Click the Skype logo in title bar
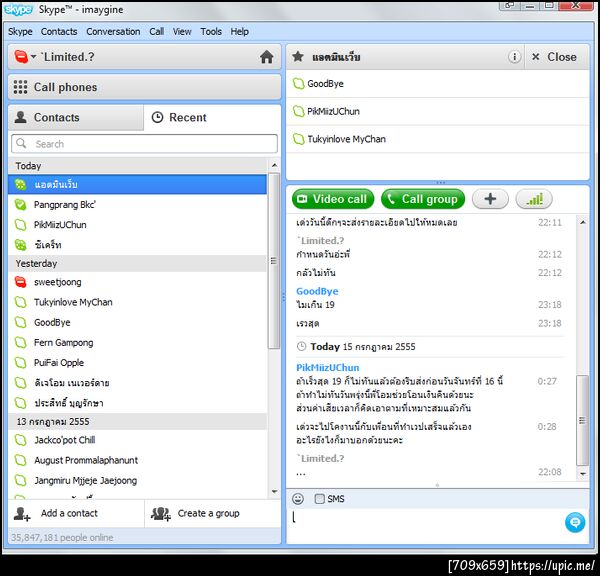600x576 pixels. click(x=18, y=10)
